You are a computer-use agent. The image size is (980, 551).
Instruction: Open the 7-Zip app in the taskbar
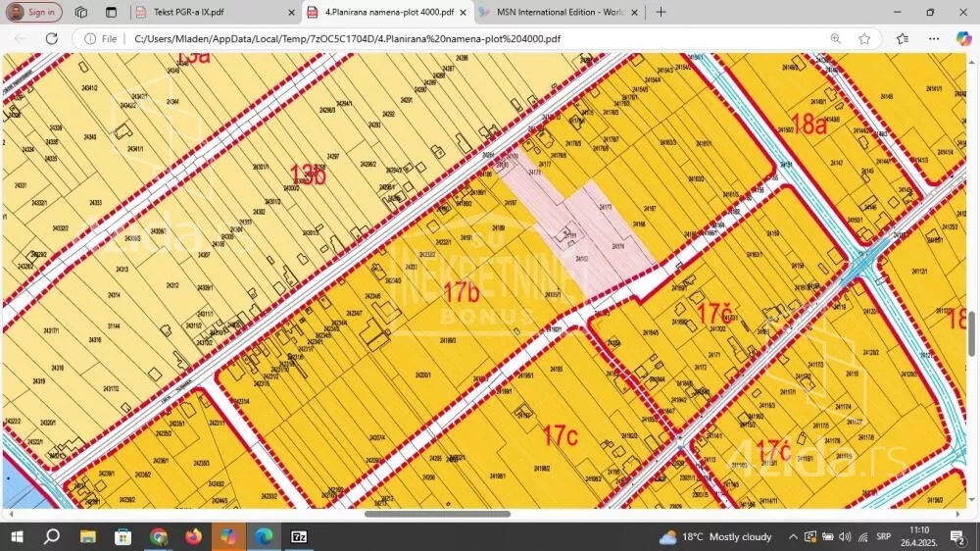(300, 536)
